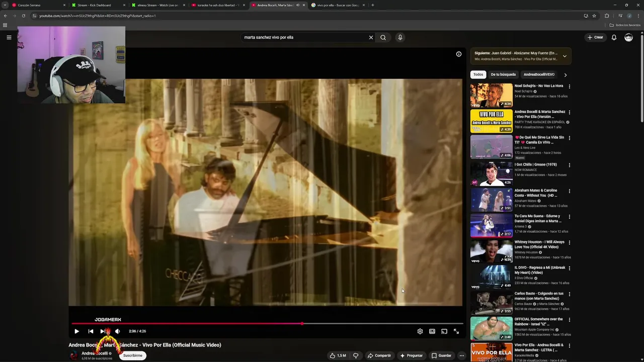644x362 pixels.
Task: Open IL DIVO Regresa a Mí thumbnail
Action: click(491, 277)
